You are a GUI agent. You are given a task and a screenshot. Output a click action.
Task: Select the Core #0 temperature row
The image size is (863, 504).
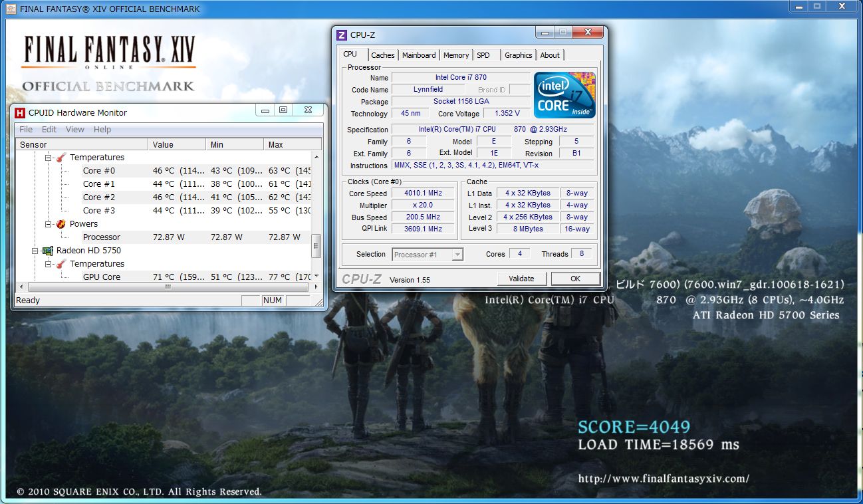(x=163, y=171)
